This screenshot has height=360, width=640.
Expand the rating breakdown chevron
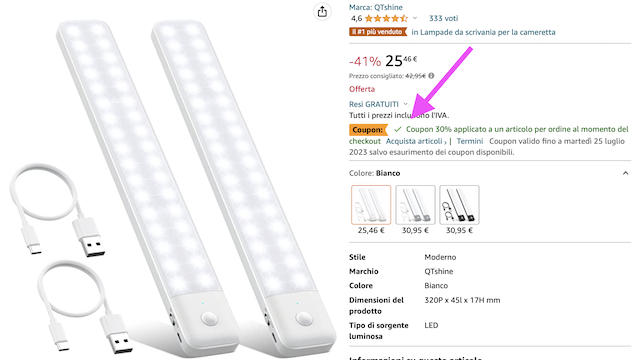click(x=415, y=18)
